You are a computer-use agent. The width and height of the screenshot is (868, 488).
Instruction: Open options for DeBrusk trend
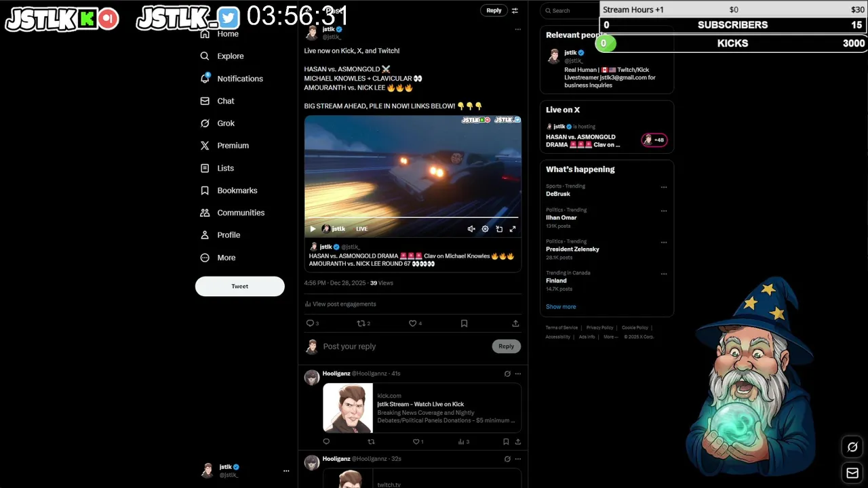click(664, 187)
